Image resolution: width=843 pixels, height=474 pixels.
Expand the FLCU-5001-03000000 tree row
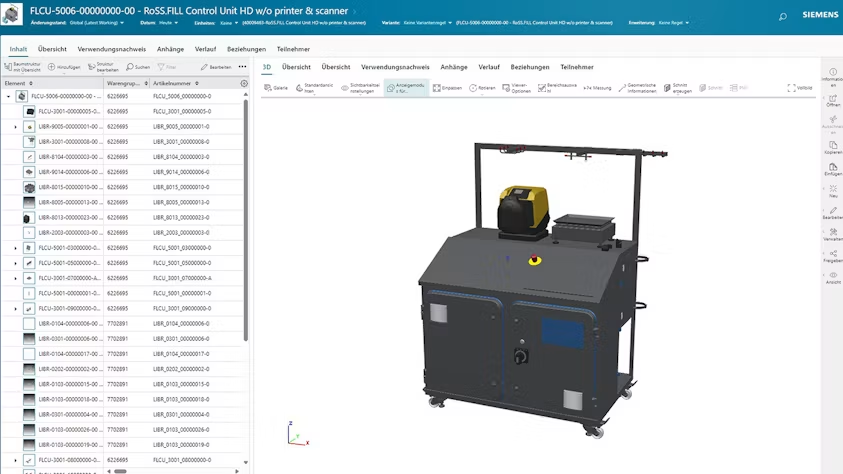[16, 248]
